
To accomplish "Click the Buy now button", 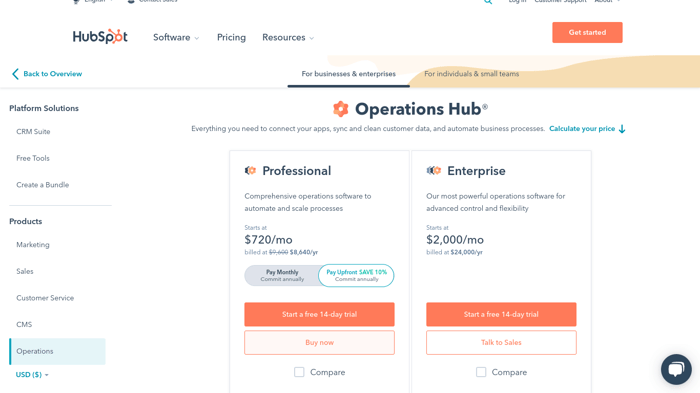I will click(x=319, y=343).
